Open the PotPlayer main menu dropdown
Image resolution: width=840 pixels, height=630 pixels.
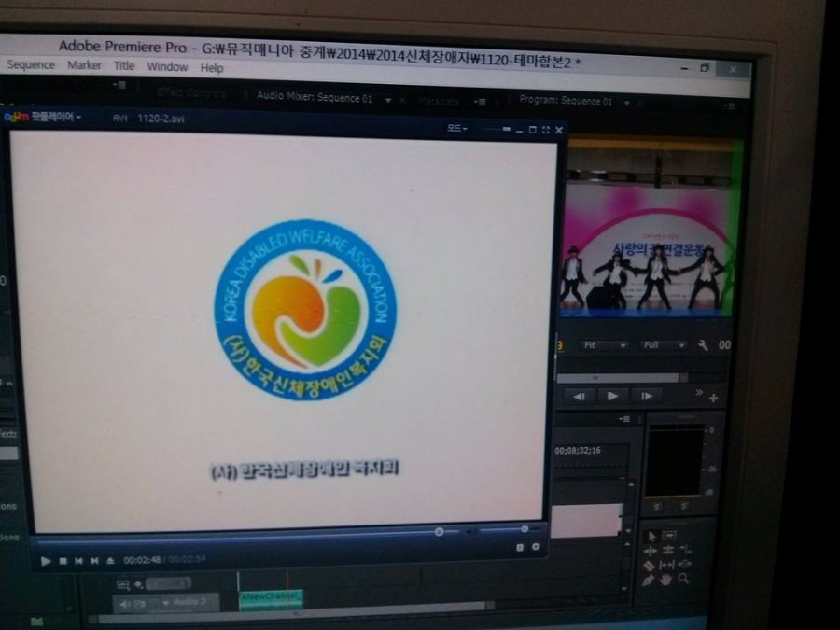pos(43,117)
